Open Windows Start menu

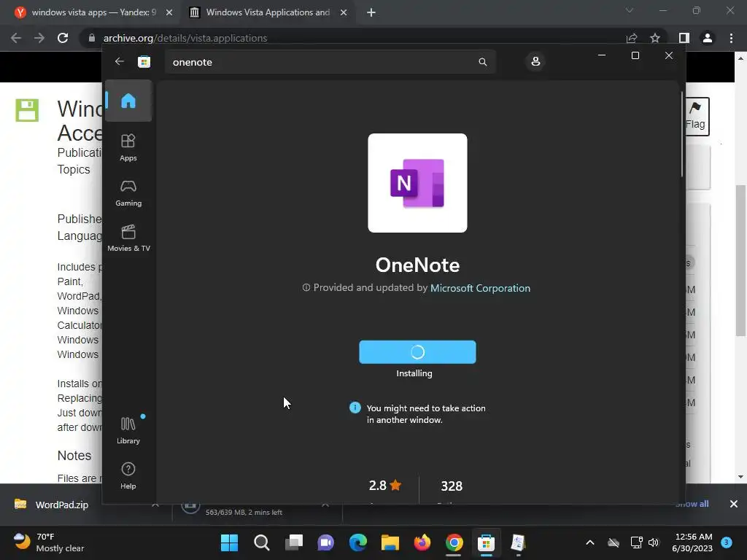pos(229,542)
